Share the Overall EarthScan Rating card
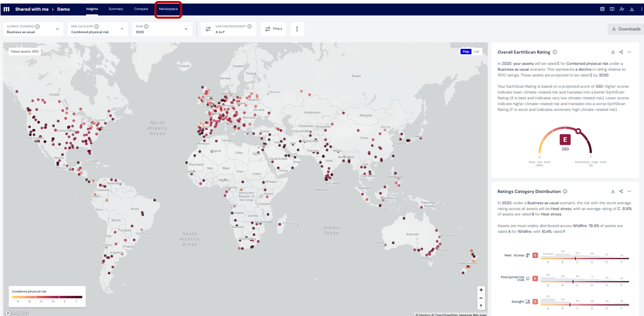Viewport: 644px width, 316px height. point(621,52)
